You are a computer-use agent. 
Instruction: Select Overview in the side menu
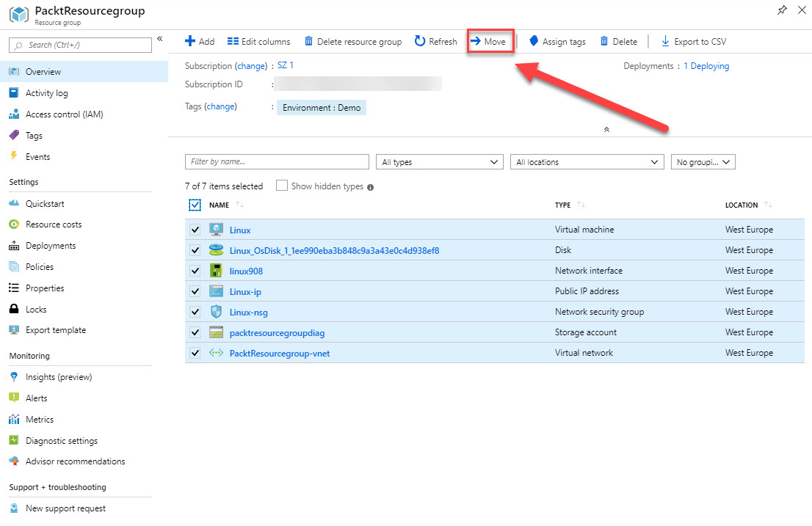pyautogui.click(x=84, y=72)
